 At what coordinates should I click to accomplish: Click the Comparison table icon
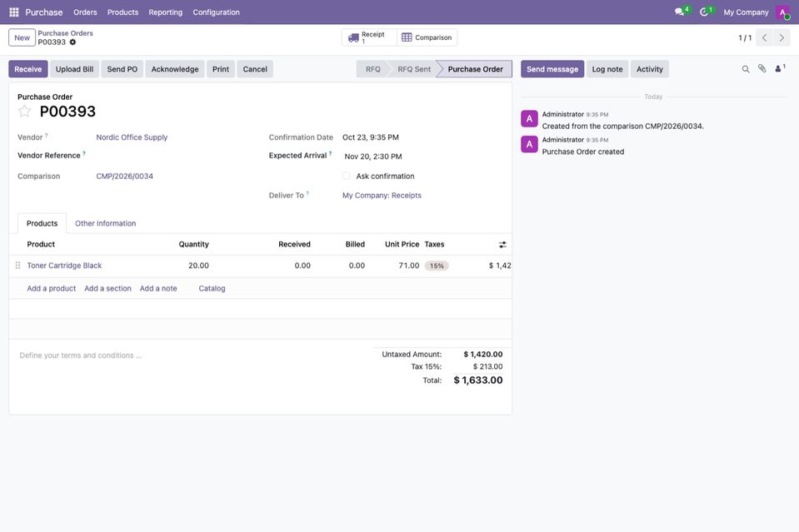click(407, 37)
